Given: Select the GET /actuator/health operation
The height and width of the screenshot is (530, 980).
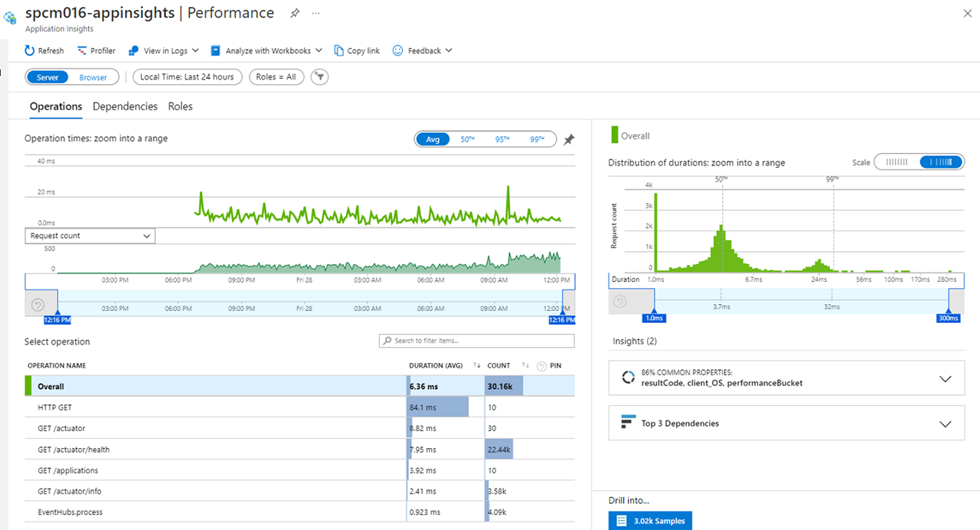Looking at the screenshot, I should [x=299, y=450].
